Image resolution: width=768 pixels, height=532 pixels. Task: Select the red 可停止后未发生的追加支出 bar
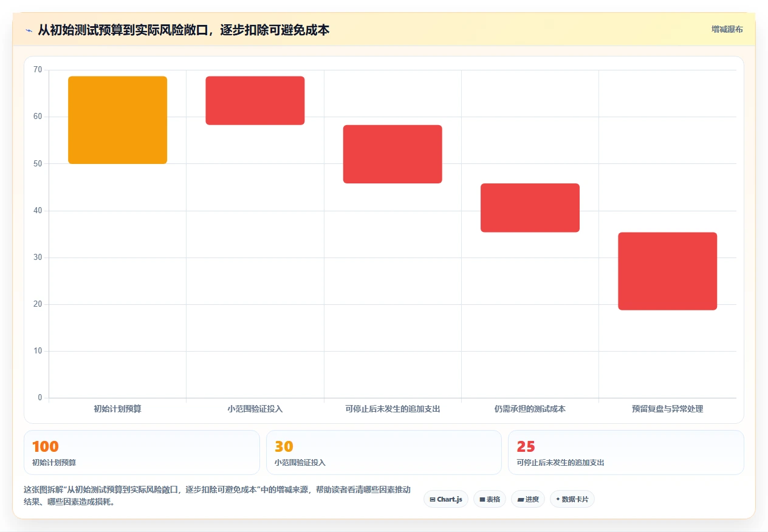pyautogui.click(x=393, y=154)
